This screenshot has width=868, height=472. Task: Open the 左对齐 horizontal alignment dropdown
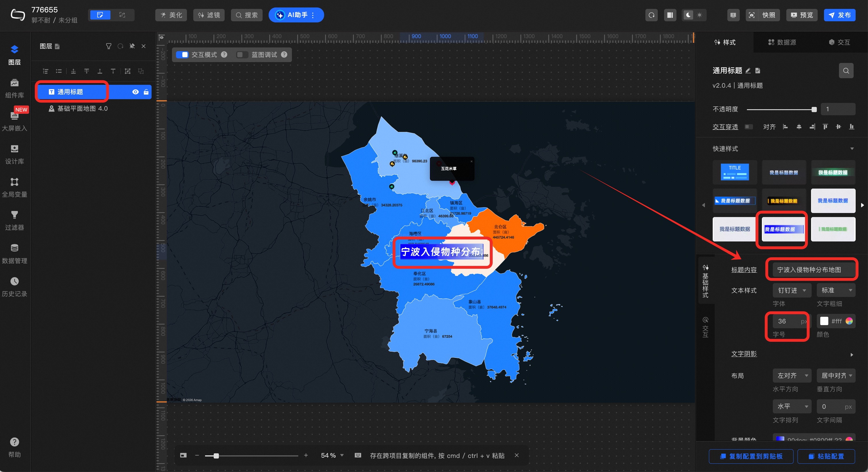click(x=791, y=375)
